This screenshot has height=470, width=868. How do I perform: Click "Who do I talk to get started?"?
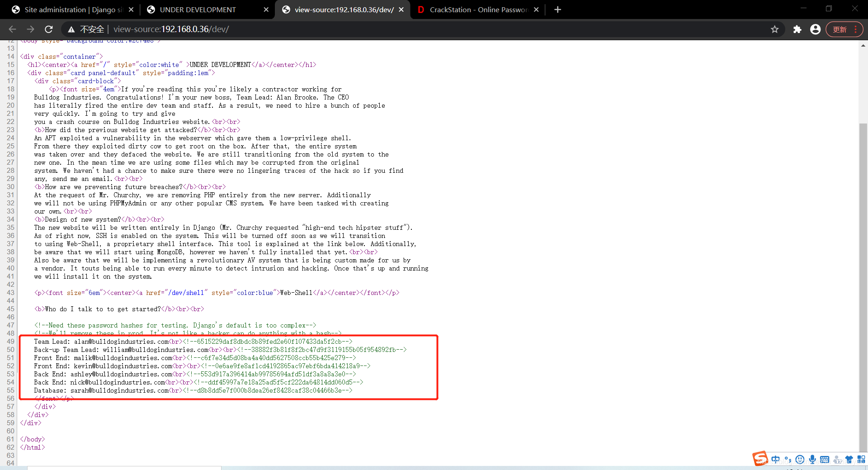(103, 309)
